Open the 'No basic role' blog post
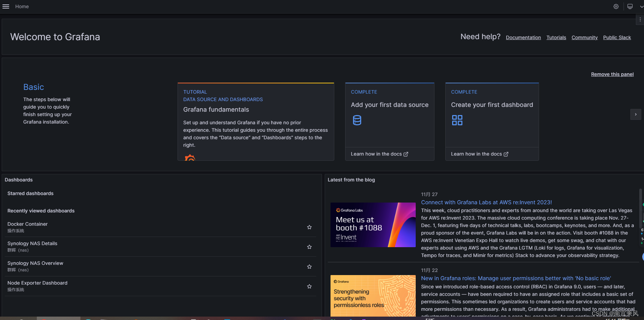The image size is (644, 320). (x=516, y=278)
